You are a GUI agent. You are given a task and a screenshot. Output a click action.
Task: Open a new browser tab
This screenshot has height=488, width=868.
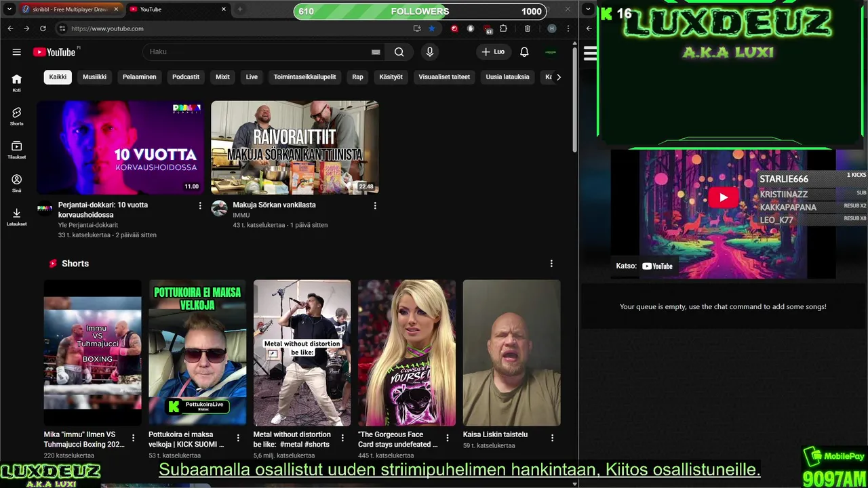tap(240, 9)
